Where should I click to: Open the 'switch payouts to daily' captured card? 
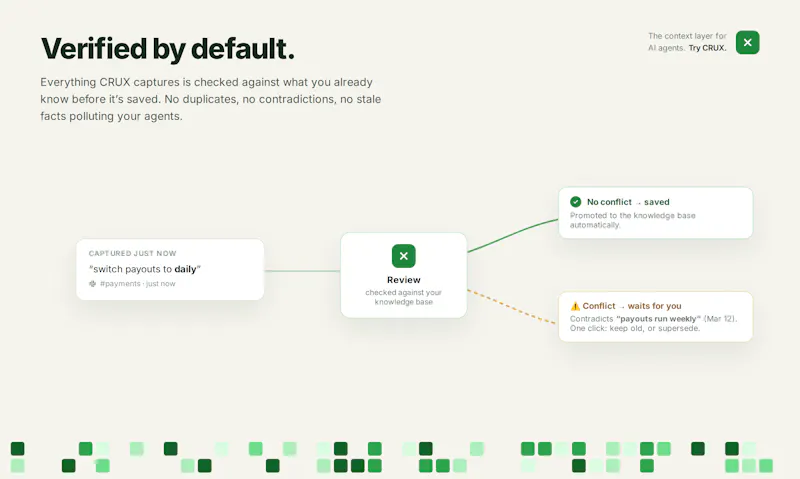(170, 269)
